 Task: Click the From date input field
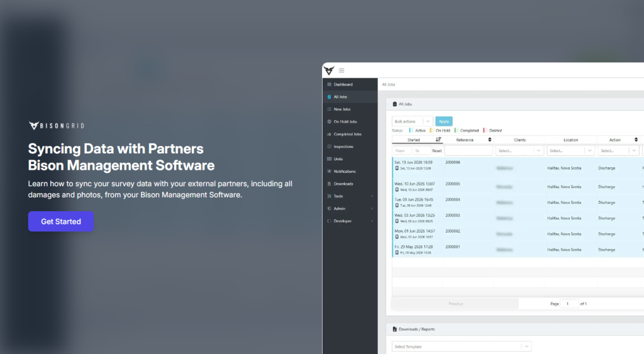(402, 151)
